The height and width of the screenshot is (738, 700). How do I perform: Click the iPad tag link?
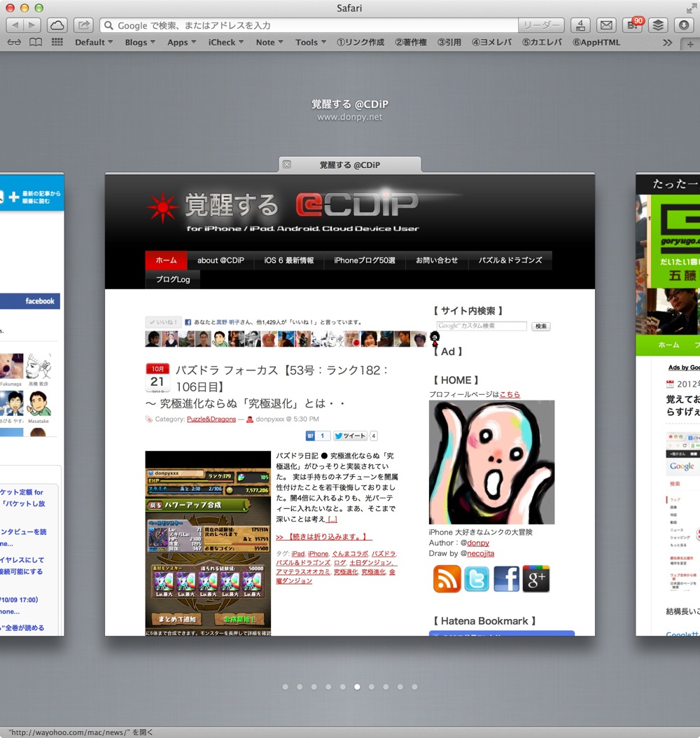click(x=297, y=554)
